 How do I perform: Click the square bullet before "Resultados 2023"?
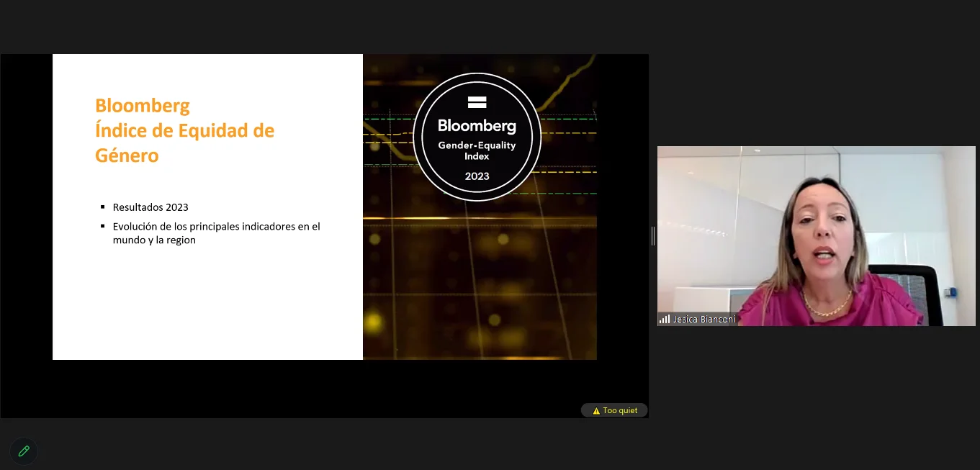[103, 207]
